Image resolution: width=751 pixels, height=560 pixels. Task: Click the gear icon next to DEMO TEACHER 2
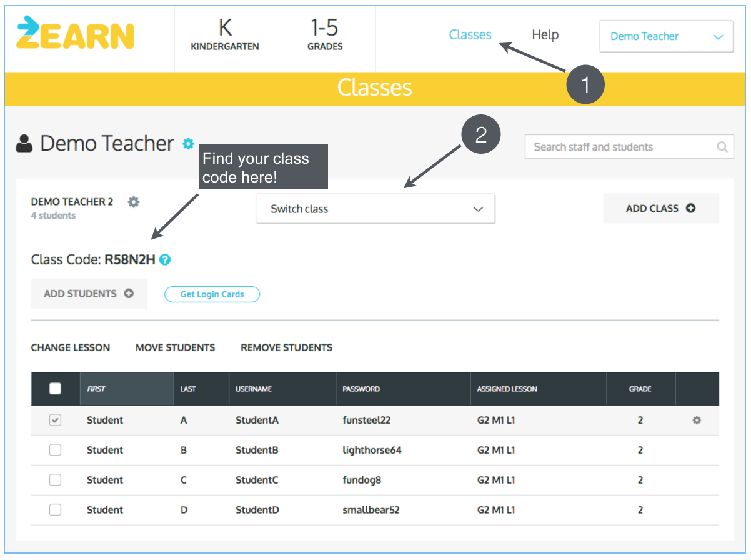point(133,201)
